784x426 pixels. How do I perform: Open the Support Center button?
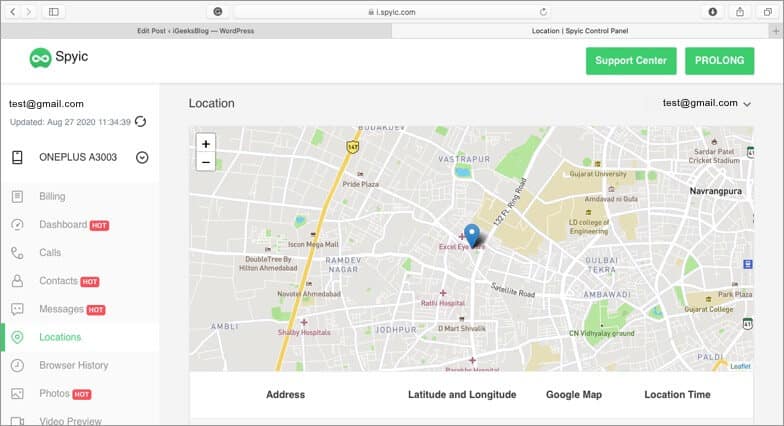[x=631, y=60]
